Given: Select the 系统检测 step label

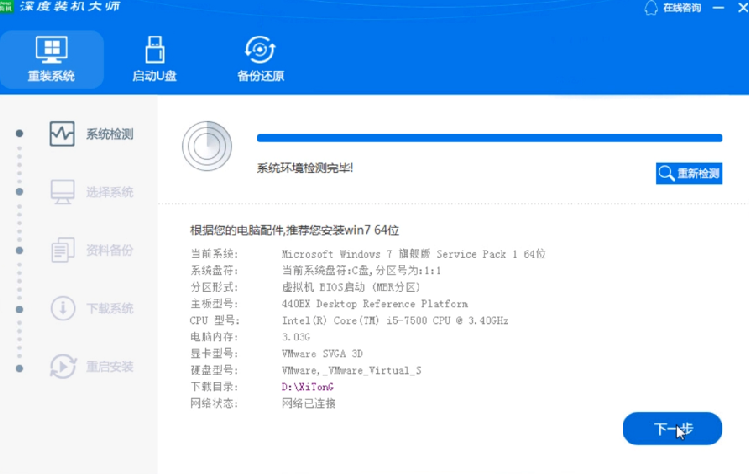Looking at the screenshot, I should click(109, 134).
